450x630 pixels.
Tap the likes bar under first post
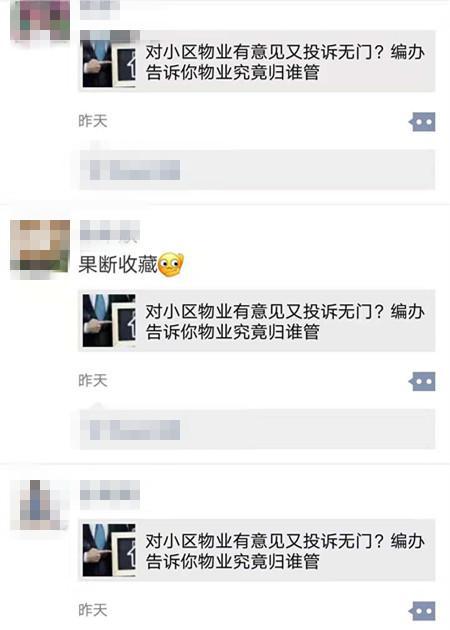[257, 169]
